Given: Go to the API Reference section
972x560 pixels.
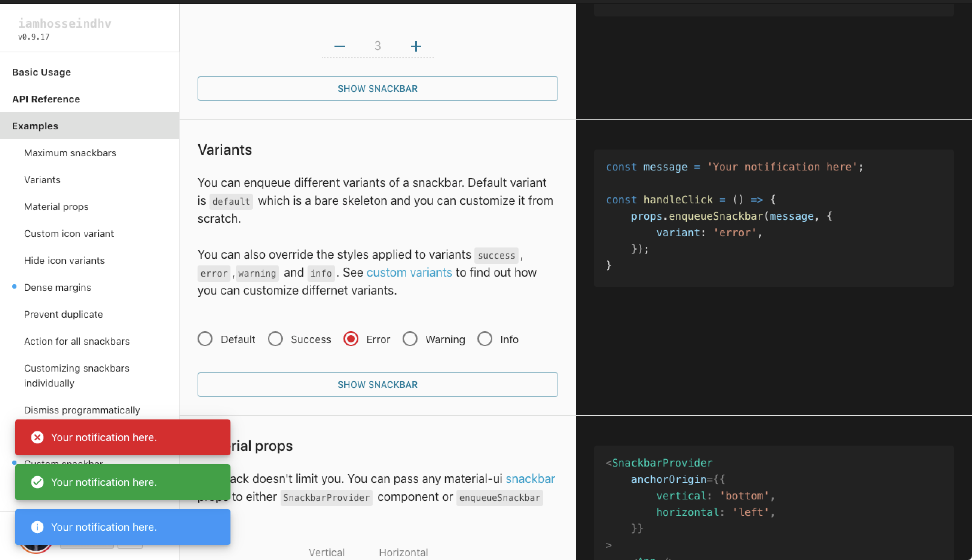Looking at the screenshot, I should 46,99.
